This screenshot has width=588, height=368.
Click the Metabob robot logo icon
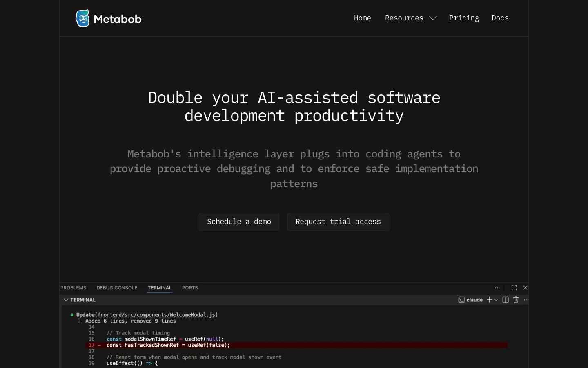82,18
